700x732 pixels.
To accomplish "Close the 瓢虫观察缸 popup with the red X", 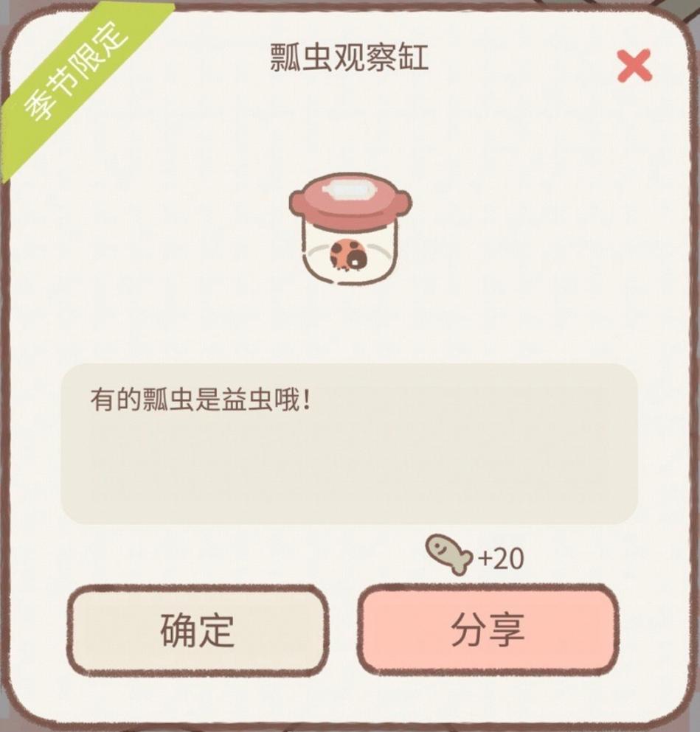I will 634,66.
